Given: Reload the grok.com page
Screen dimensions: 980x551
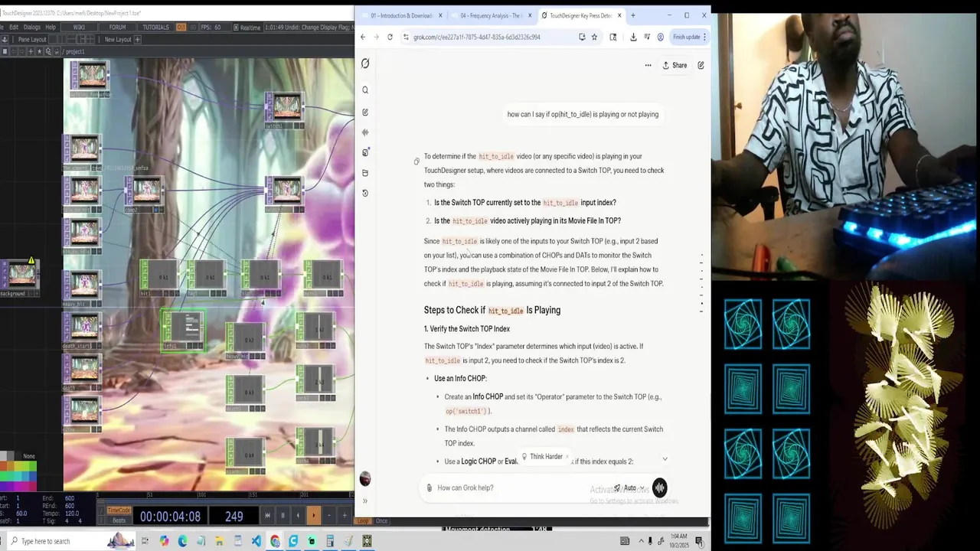Looking at the screenshot, I should click(x=390, y=37).
